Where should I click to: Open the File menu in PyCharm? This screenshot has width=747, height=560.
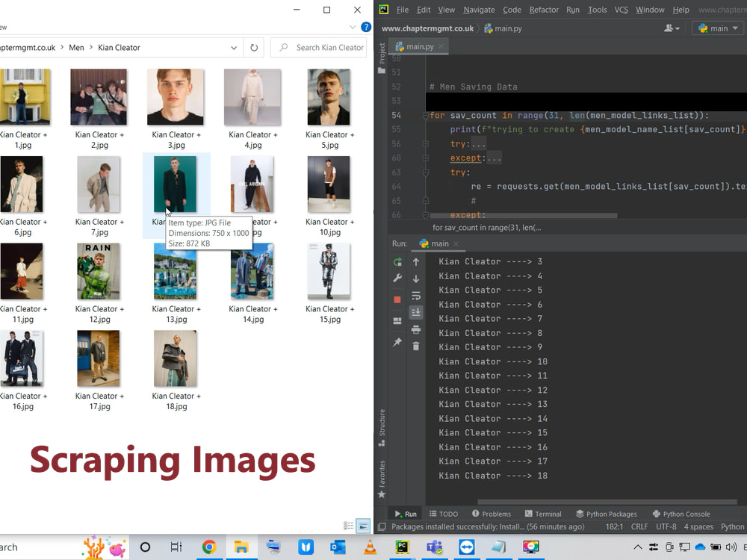pos(403,10)
